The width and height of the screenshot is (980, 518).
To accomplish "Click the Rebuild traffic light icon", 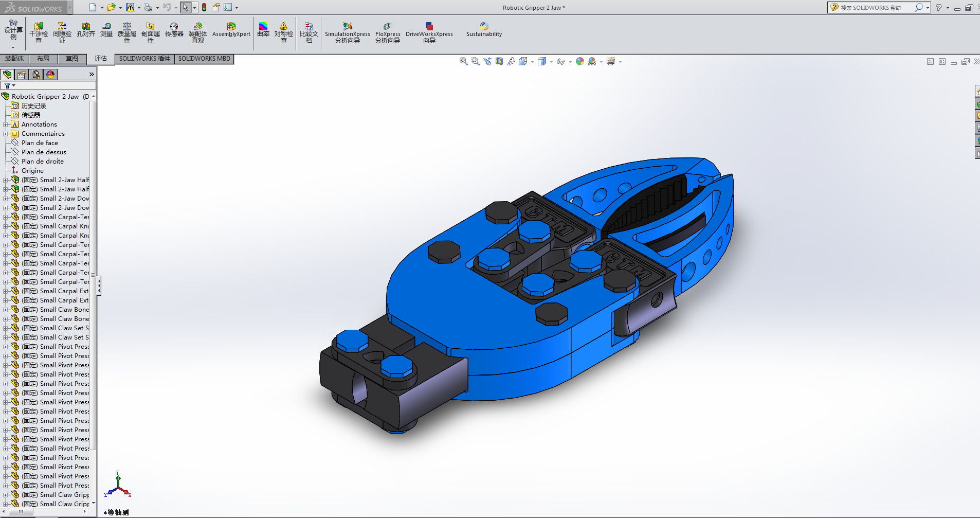I will click(x=204, y=7).
